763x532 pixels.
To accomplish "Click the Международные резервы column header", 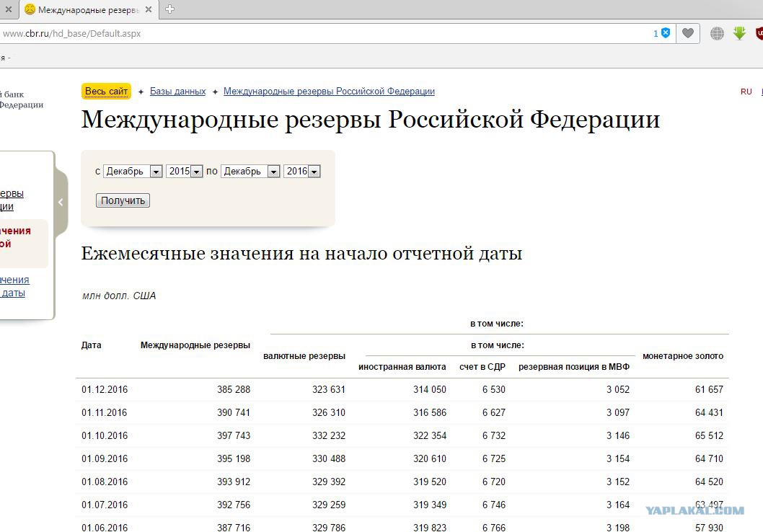I will pos(195,345).
